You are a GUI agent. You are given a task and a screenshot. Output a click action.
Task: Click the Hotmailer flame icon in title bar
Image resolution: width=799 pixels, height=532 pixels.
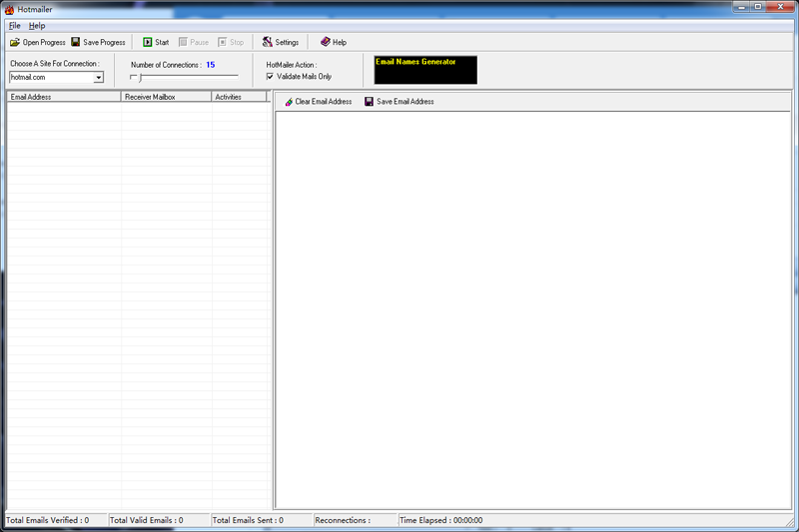click(x=9, y=9)
